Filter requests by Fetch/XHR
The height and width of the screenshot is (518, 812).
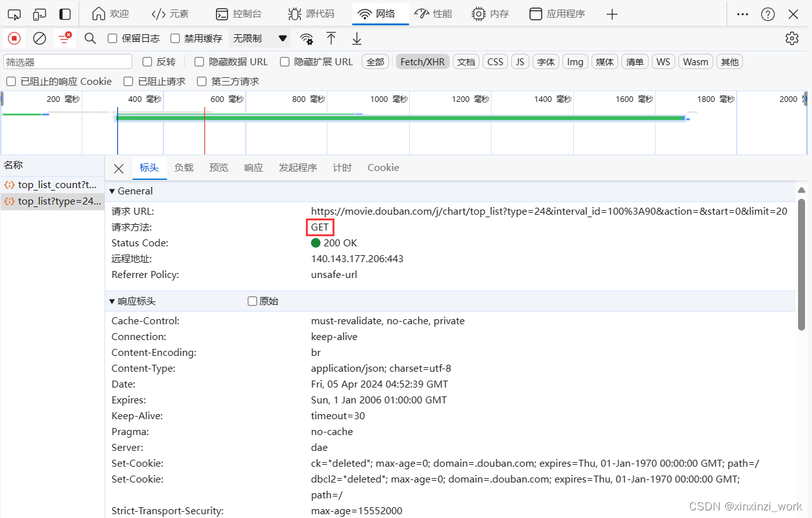(x=422, y=61)
